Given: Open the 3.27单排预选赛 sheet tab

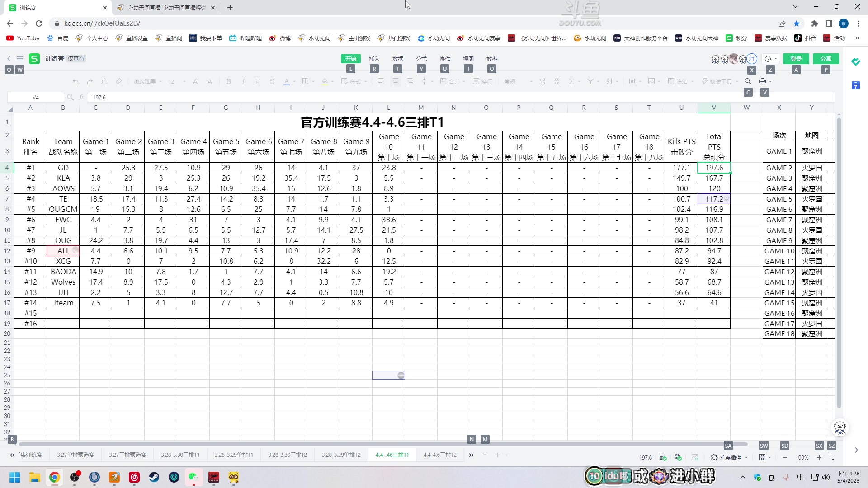Looking at the screenshot, I should pyautogui.click(x=75, y=455).
